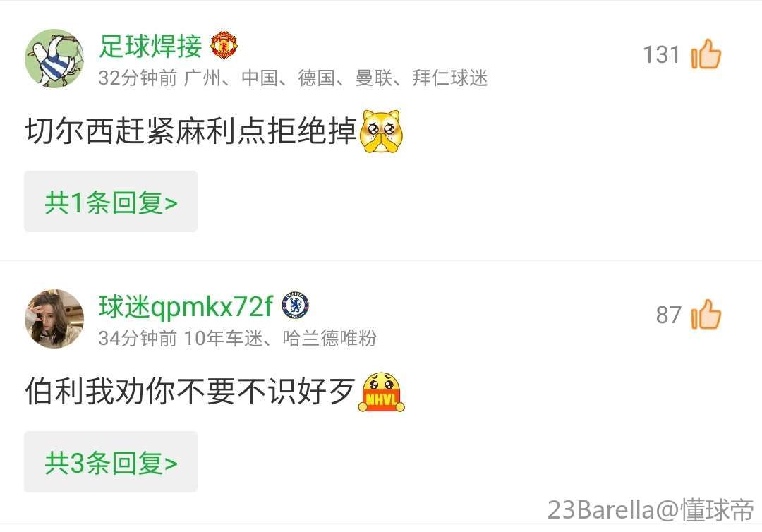Like the comment from 球迷qpmkx72f

point(706,315)
